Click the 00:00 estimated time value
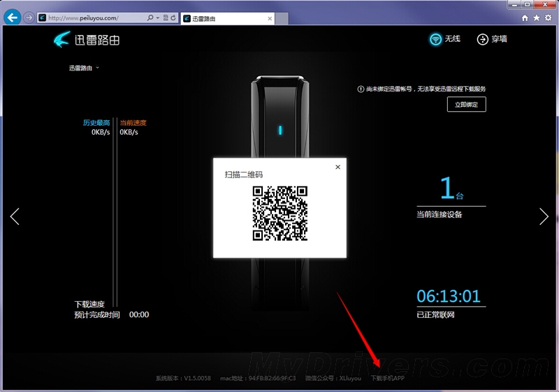Screen dimensions: 559x392 139,314
